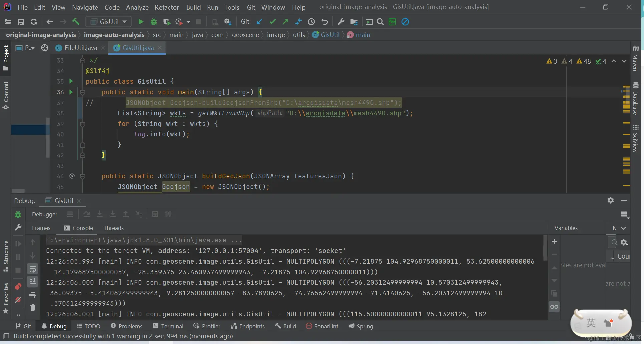This screenshot has width=644, height=344.
Task: Run GisUtil with green play icon
Action: coord(141,22)
